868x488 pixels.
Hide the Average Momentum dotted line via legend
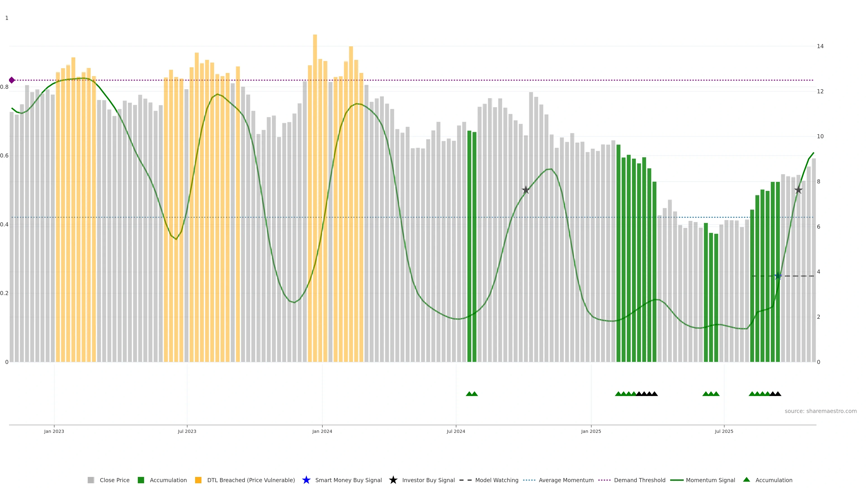click(566, 480)
